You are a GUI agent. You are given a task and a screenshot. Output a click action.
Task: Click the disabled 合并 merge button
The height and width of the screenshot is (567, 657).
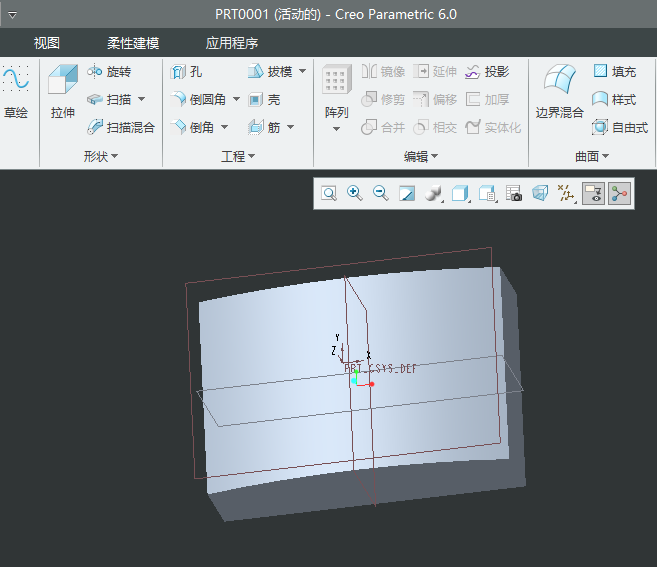pyautogui.click(x=383, y=127)
